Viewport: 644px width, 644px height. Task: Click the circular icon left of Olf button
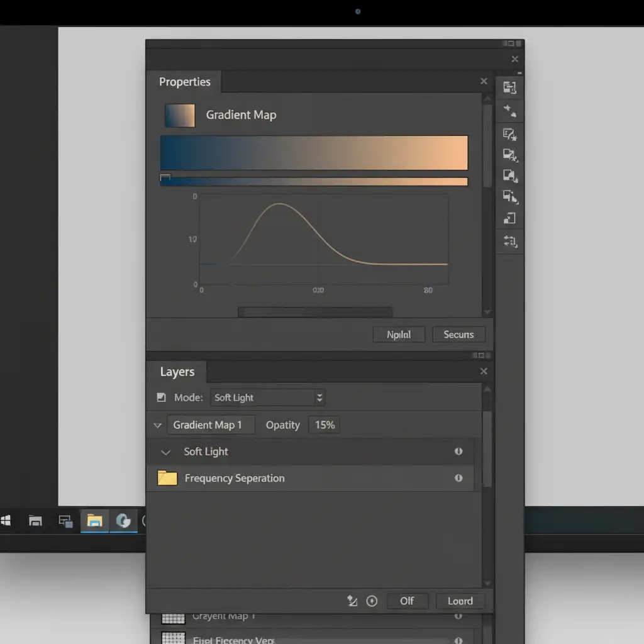(372, 601)
